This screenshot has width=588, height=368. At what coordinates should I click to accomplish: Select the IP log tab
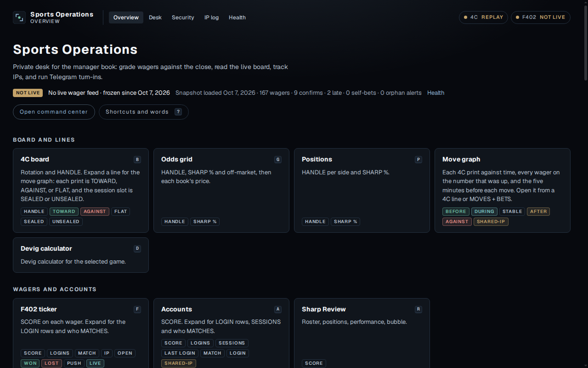pyautogui.click(x=211, y=17)
